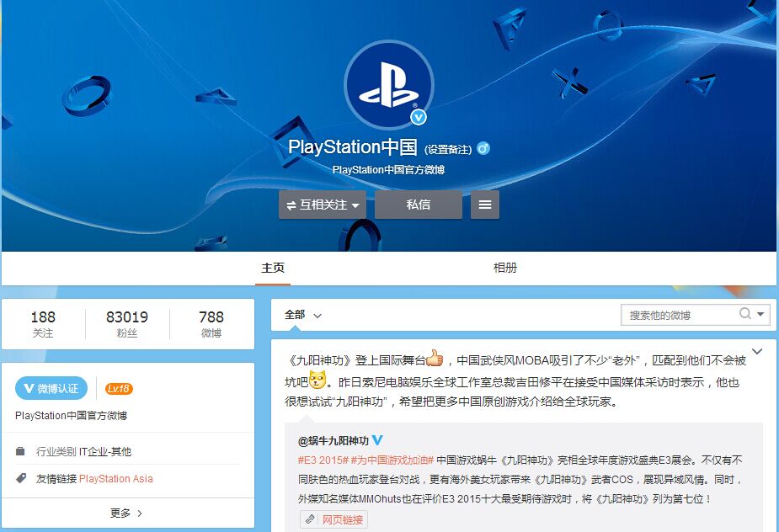Click the 微博认证 verification badge
Viewport: 779px width, 532px height.
pos(51,388)
